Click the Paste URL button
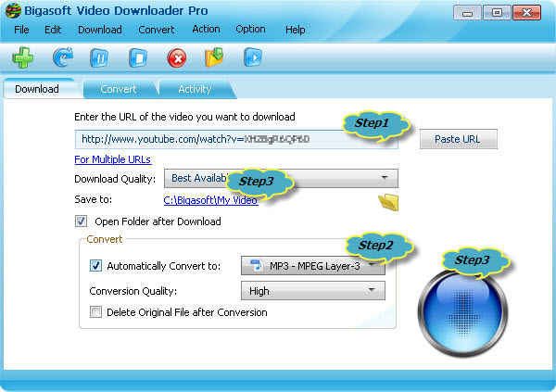Screen dimensions: 556x392 click(458, 139)
